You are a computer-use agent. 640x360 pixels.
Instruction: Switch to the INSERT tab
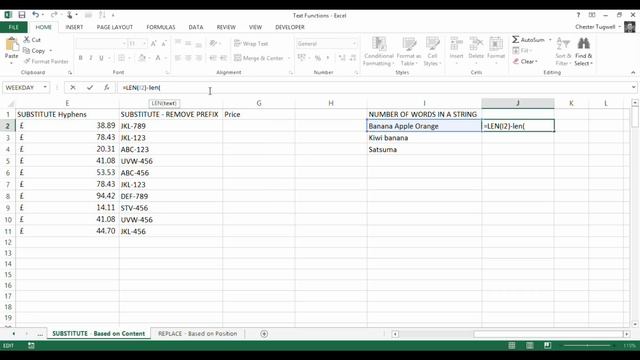pos(74,27)
